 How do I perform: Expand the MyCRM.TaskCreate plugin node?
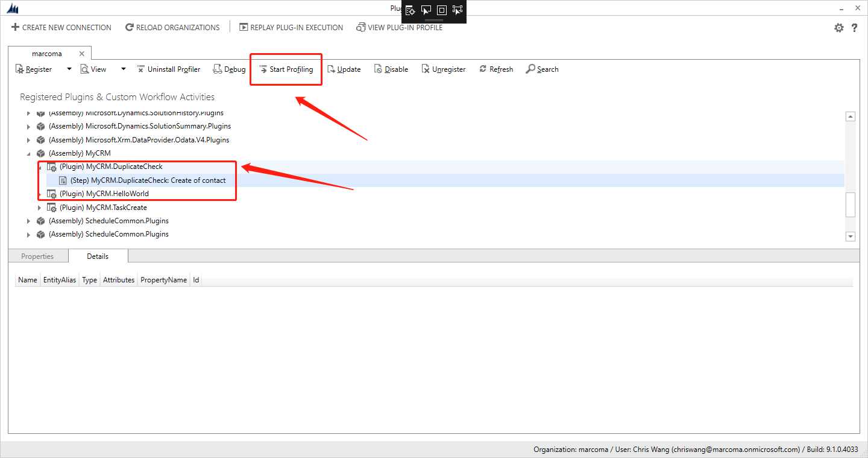point(39,208)
